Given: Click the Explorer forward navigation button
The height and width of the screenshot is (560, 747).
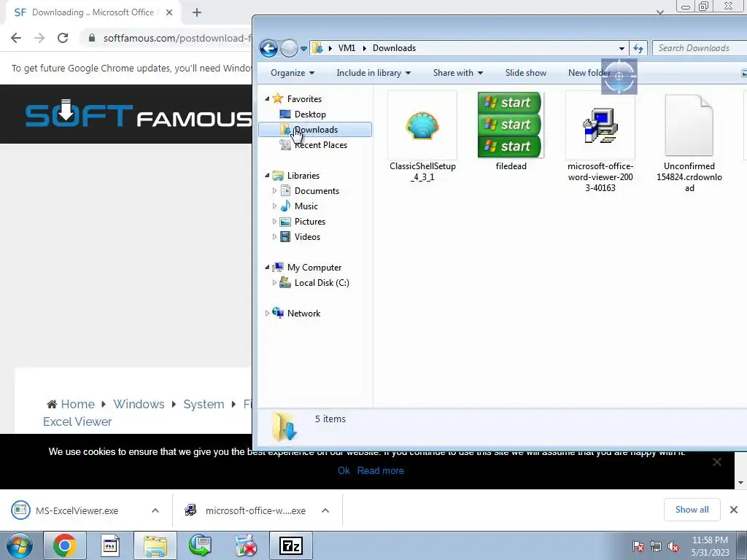Looking at the screenshot, I should tap(289, 48).
